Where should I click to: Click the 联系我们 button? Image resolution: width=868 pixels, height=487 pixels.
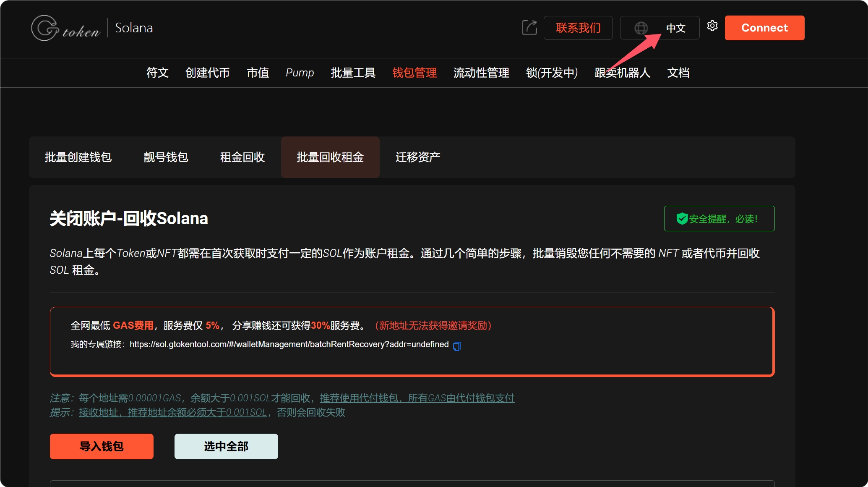tap(578, 28)
